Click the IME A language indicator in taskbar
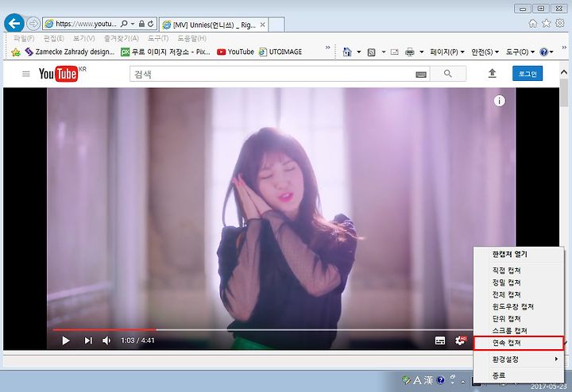 [x=418, y=380]
